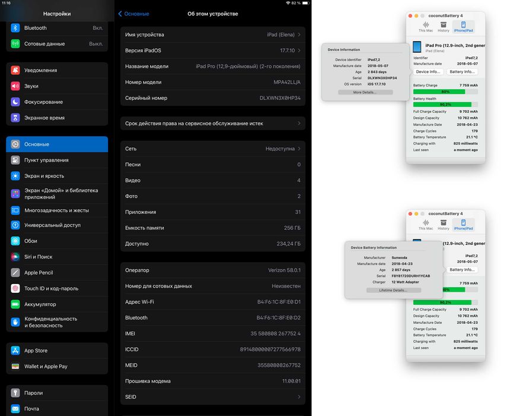The width and height of the screenshot is (532, 416).
Task: Open Обои wallpaper settings
Action: [x=57, y=241]
